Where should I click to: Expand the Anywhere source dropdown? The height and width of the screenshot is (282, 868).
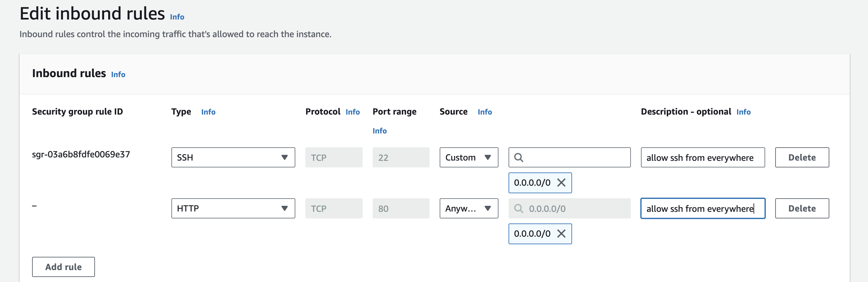coord(468,208)
